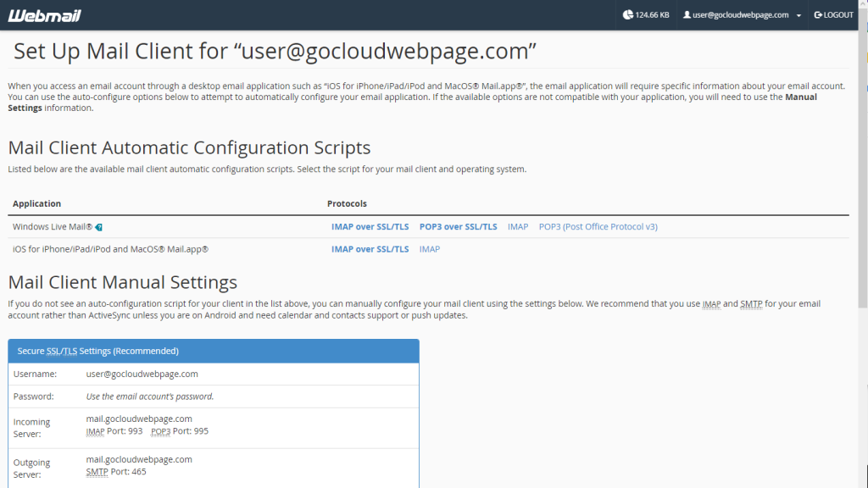
Task: Select plain IMAP for iOS Mail.app
Action: tap(430, 249)
